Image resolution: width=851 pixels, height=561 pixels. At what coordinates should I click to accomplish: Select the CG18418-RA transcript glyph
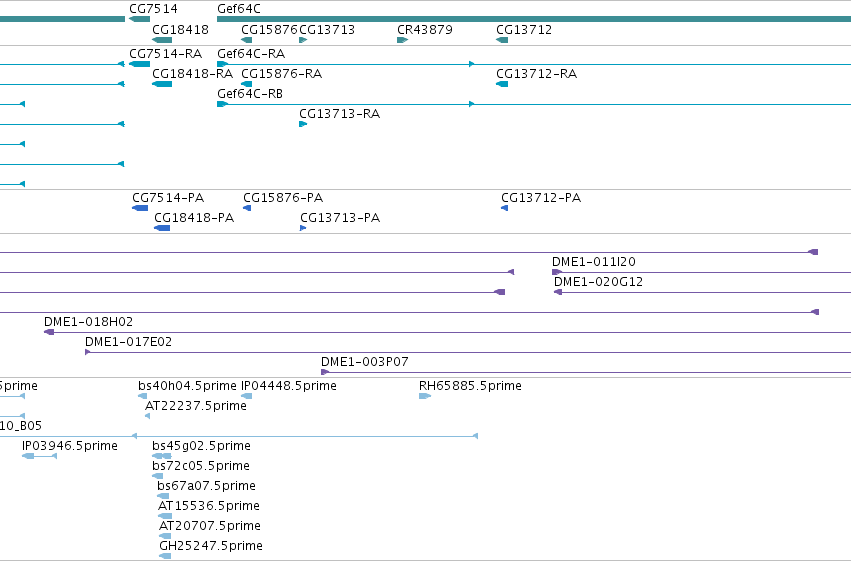click(x=162, y=84)
